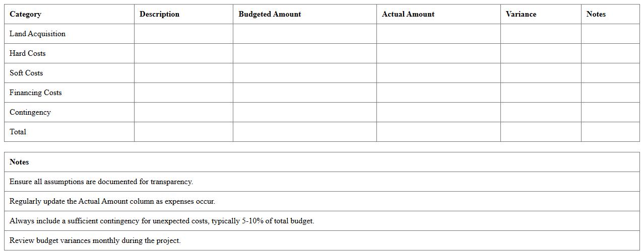This screenshot has width=644, height=252.
Task: Select Actual Amount cell for Hard Costs
Action: (x=438, y=53)
